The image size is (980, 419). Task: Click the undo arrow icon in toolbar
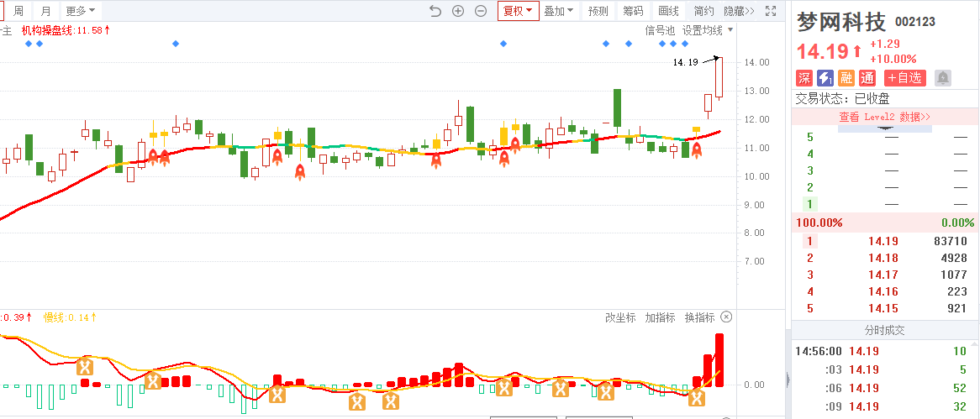coord(435,11)
